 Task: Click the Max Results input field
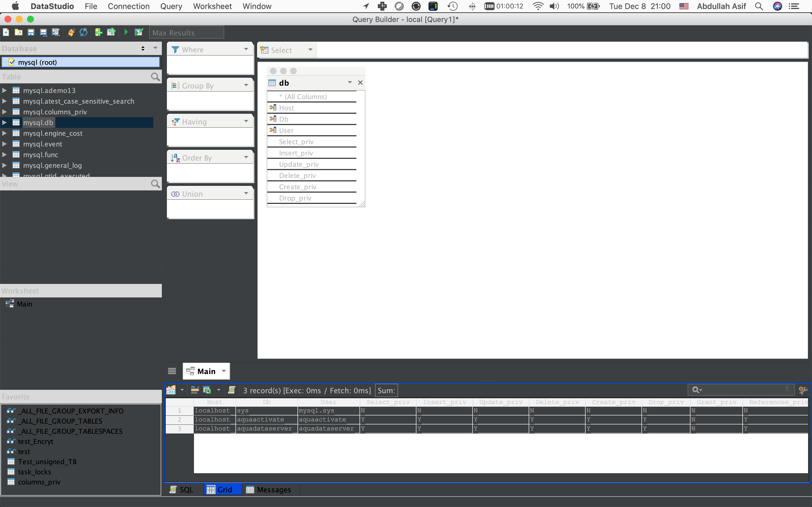(186, 32)
